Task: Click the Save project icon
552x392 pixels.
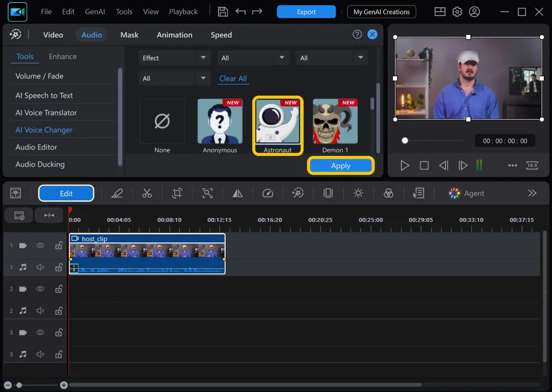Action: coord(223,12)
